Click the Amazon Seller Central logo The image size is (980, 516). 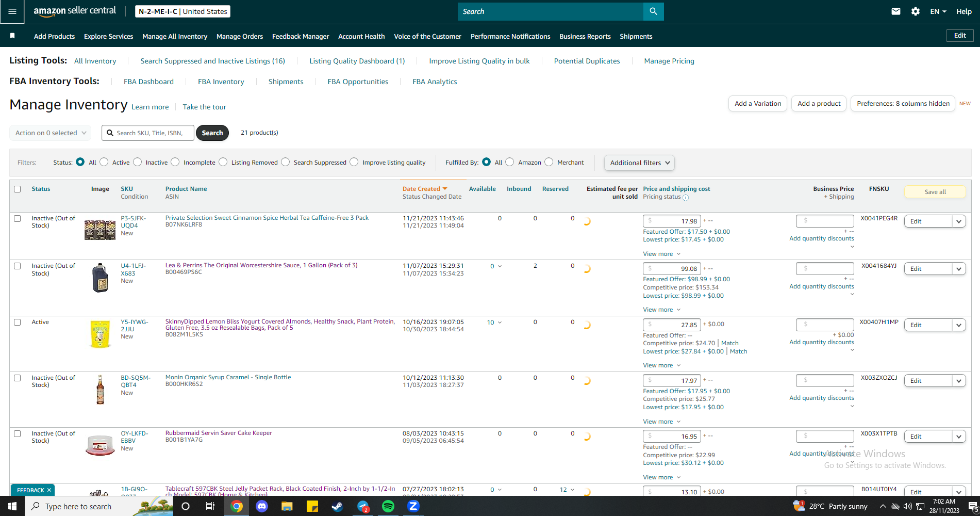pos(75,11)
